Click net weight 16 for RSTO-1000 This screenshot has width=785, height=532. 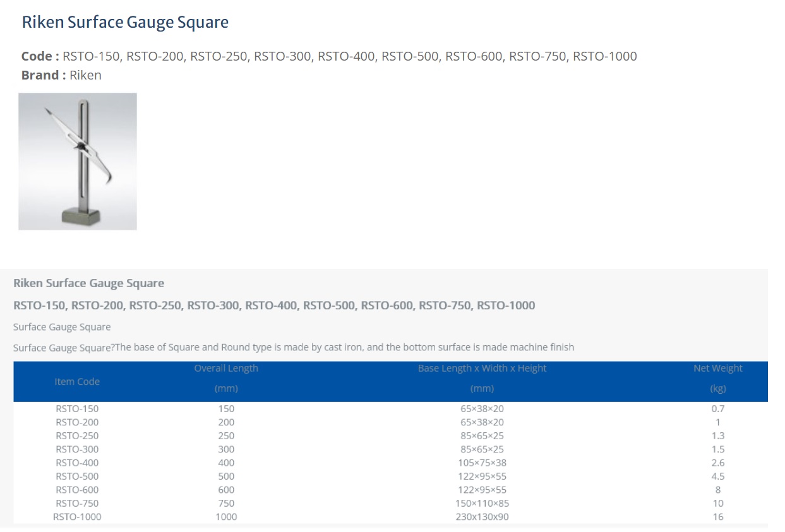[718, 517]
